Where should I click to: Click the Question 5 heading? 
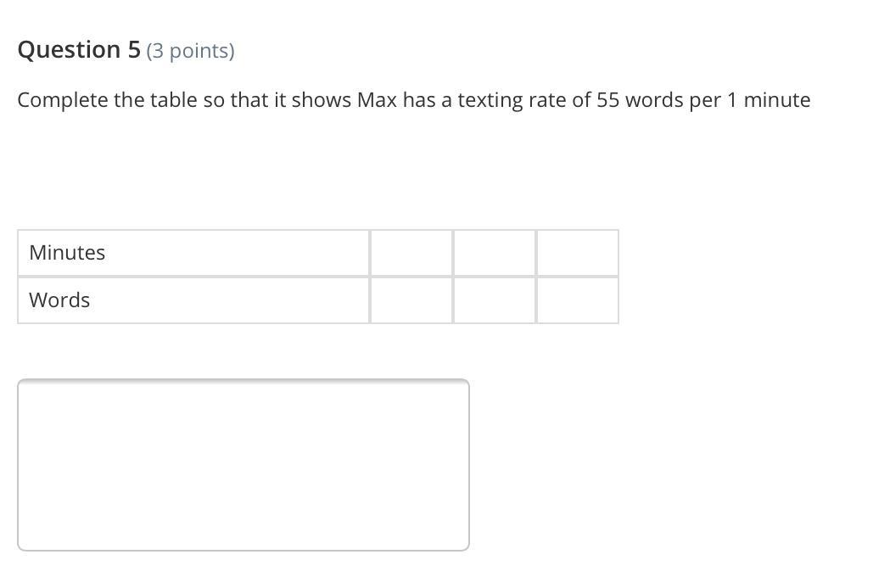[x=79, y=50]
